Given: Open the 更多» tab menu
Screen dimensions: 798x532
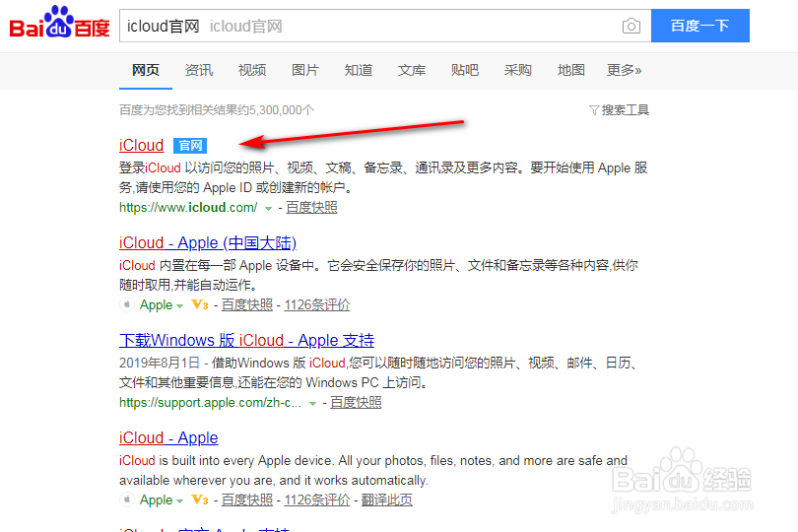Looking at the screenshot, I should pyautogui.click(x=624, y=70).
